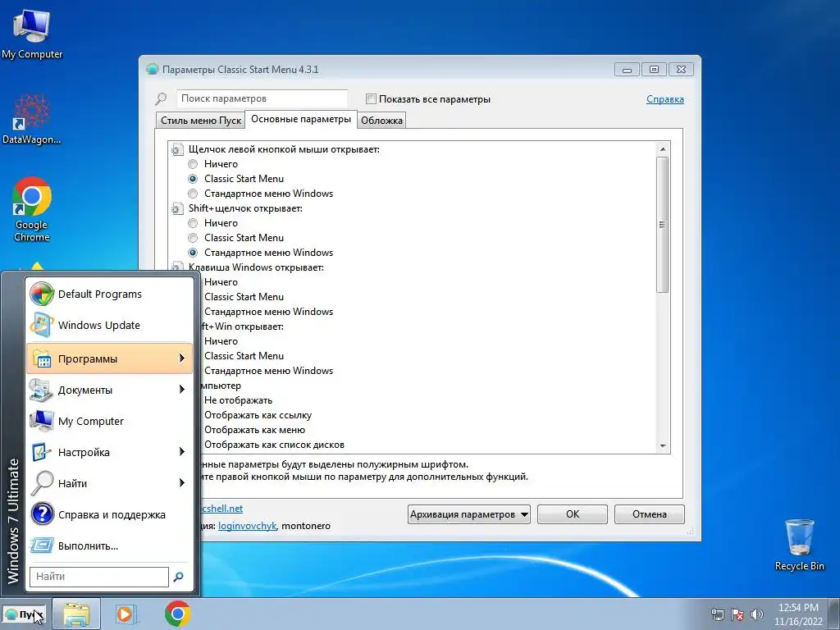
Task: Select Отображать как список дисков option
Action: (274, 445)
